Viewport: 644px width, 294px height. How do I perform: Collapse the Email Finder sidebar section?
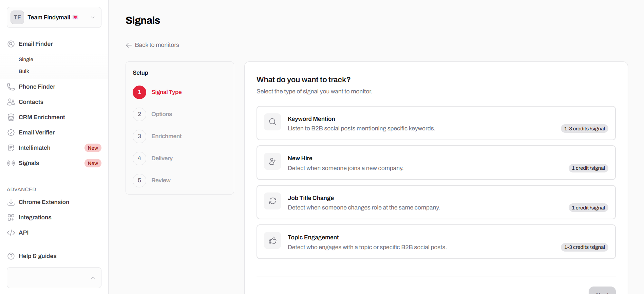point(36,44)
